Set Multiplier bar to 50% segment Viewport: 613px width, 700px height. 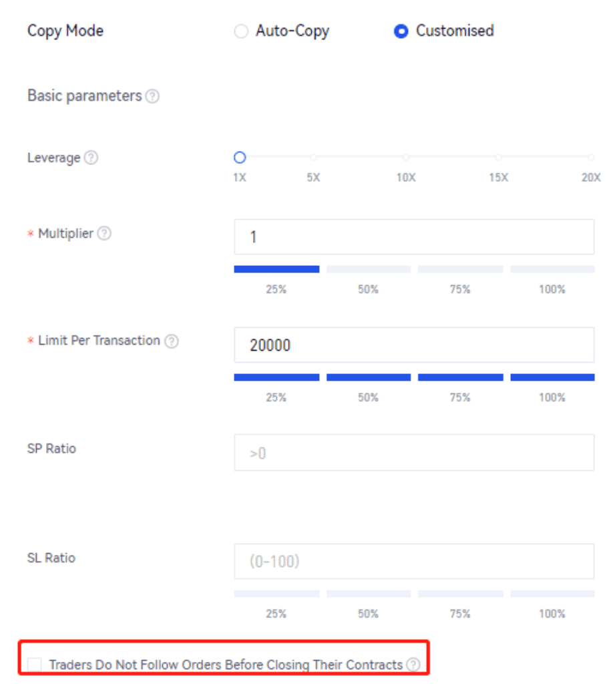tap(368, 269)
